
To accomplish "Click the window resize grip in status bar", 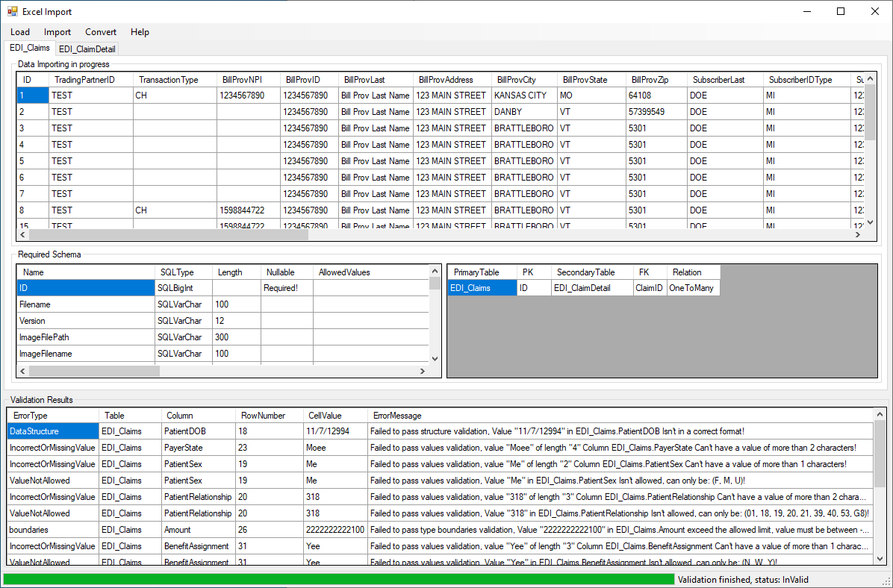I will (887, 581).
